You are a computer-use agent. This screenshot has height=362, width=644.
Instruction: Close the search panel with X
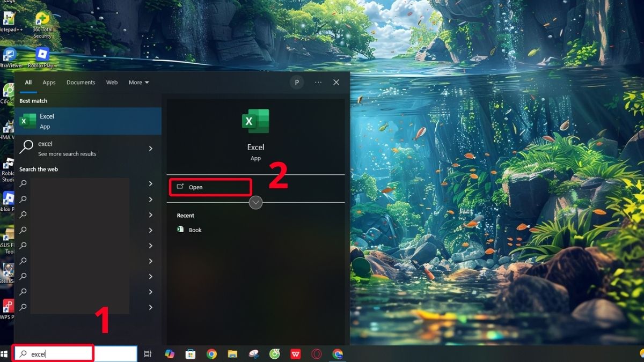(336, 83)
